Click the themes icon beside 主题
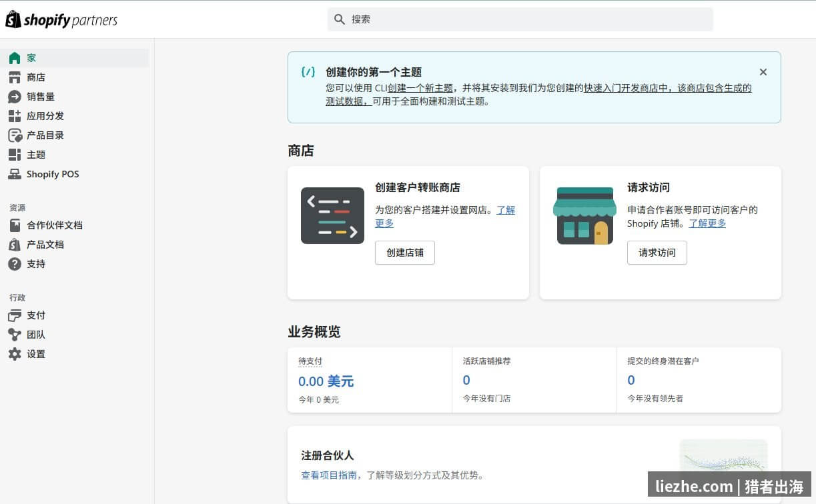816x504 pixels. click(x=15, y=155)
